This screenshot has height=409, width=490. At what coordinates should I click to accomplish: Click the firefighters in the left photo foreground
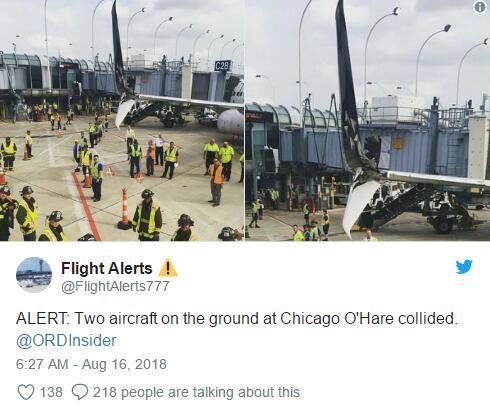[x=93, y=217]
